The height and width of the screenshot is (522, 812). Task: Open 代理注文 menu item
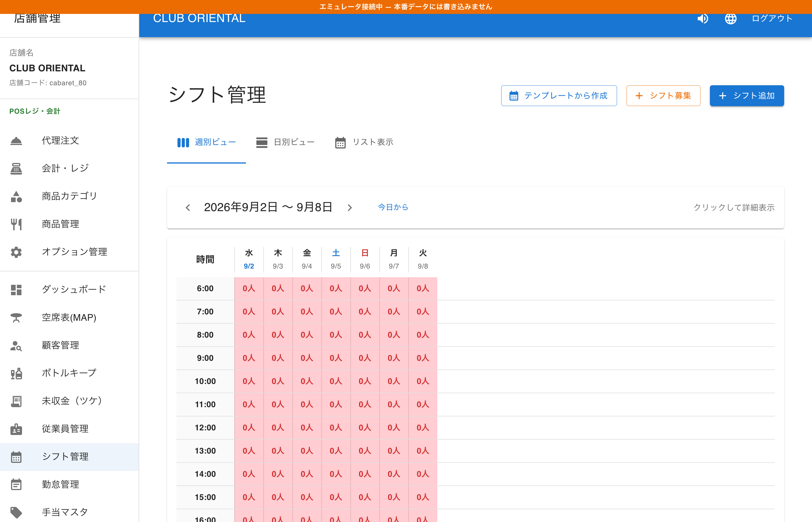69,141
